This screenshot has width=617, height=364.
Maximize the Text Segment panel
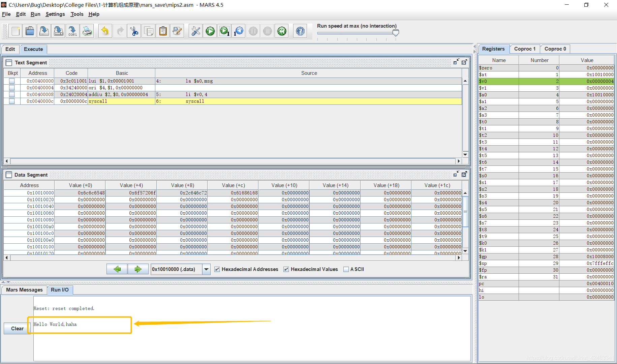click(x=464, y=62)
